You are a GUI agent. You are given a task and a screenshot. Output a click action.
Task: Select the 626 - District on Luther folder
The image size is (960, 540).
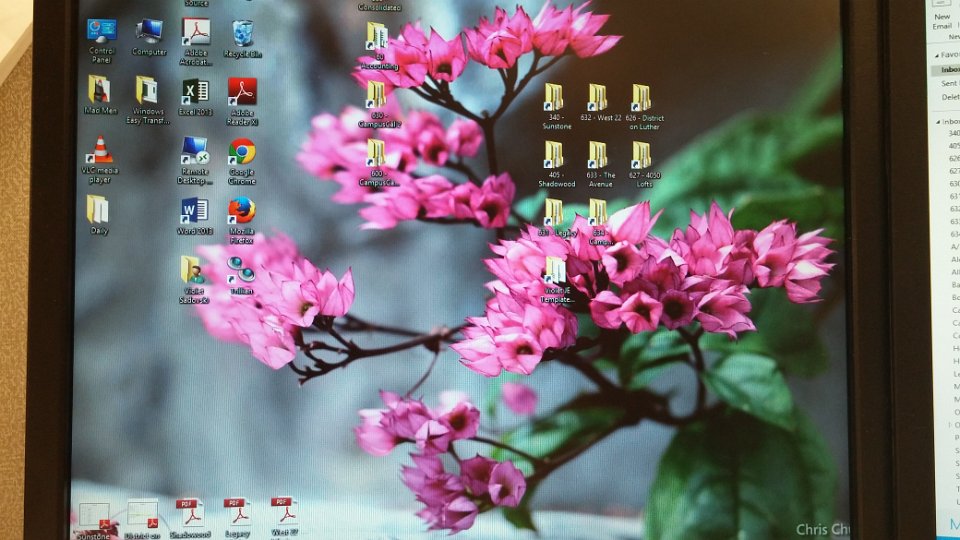[x=642, y=97]
